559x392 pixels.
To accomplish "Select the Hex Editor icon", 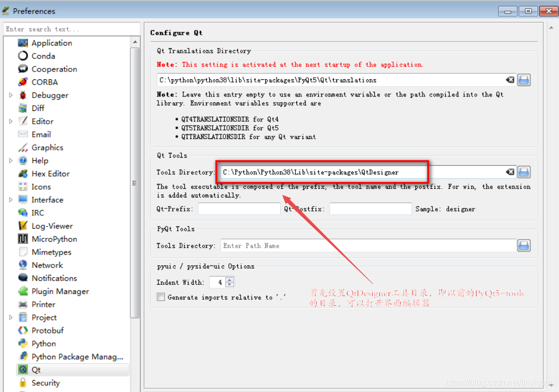I will pos(23,174).
